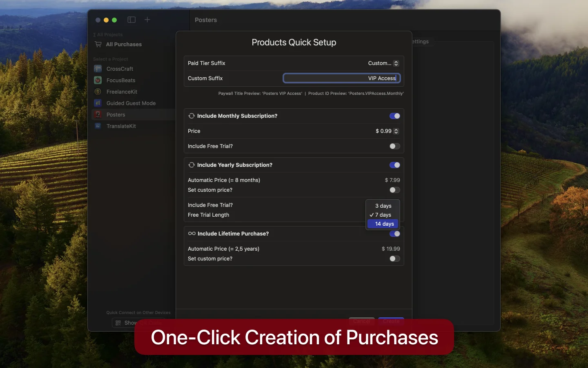
Task: Click the Guided Guest Mode icon
Action: point(98,103)
